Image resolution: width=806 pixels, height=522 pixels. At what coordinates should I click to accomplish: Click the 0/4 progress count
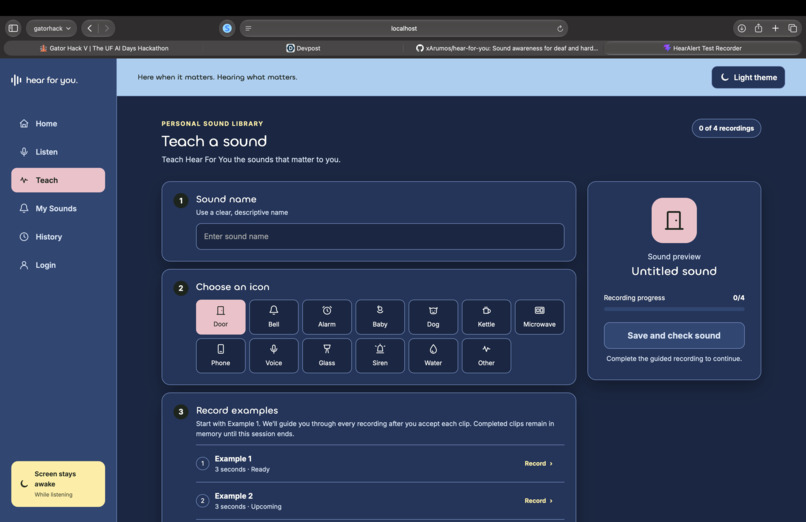tap(739, 298)
